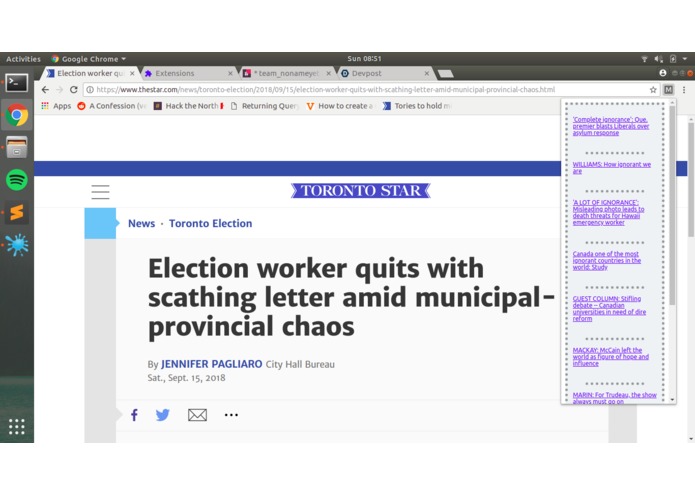The height and width of the screenshot is (494, 695).
Task: Switch to the Extensions tab
Action: point(189,73)
